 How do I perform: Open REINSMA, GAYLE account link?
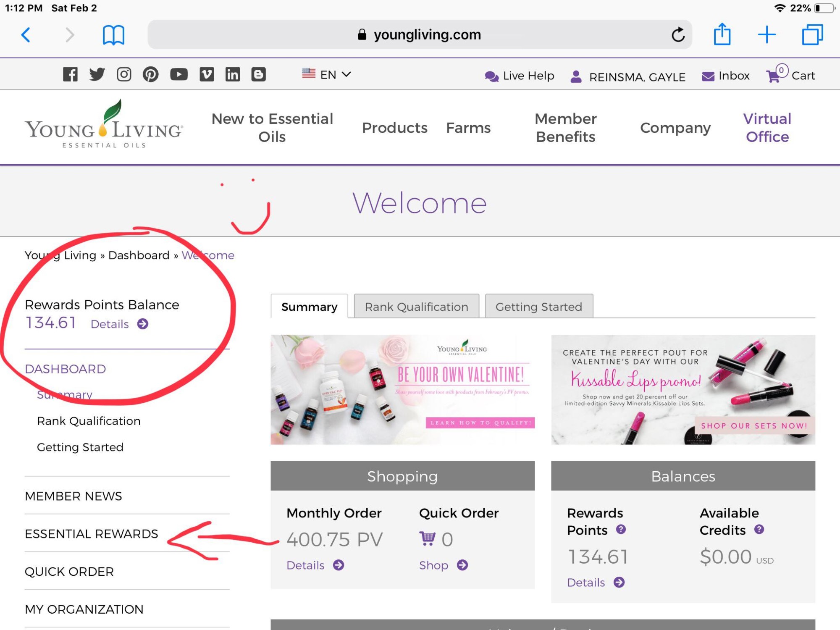click(637, 77)
